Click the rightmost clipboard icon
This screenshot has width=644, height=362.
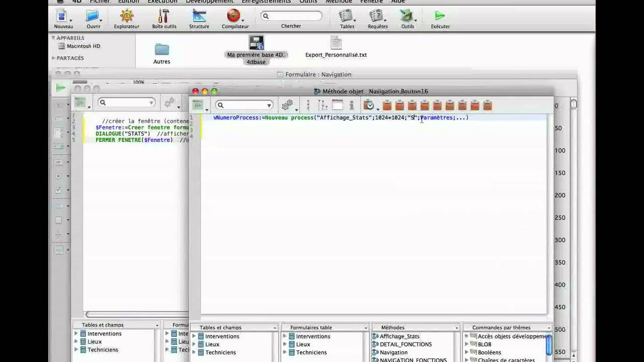click(x=488, y=105)
